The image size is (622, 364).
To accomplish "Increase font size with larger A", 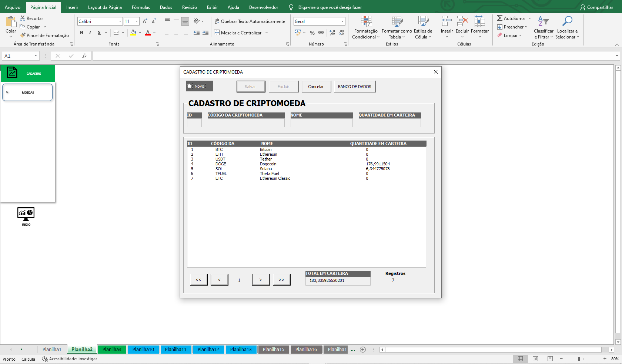I will pos(145,21).
